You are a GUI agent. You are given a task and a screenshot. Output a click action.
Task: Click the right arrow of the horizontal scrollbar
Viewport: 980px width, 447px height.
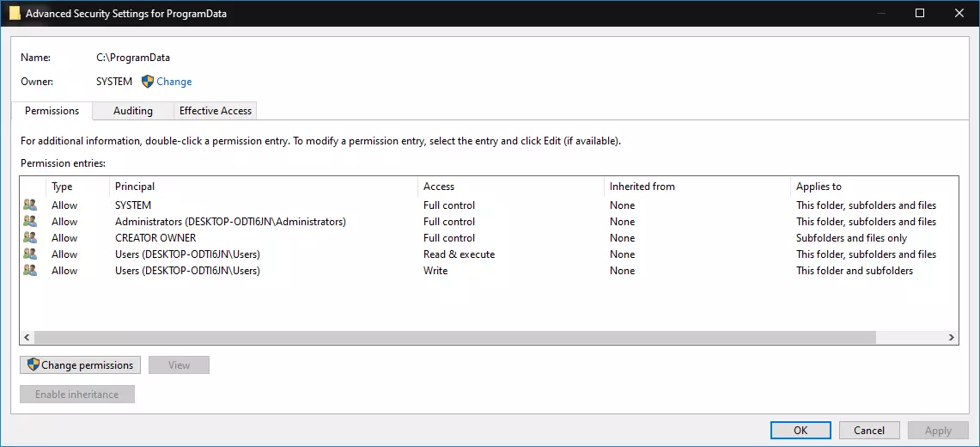click(x=952, y=338)
